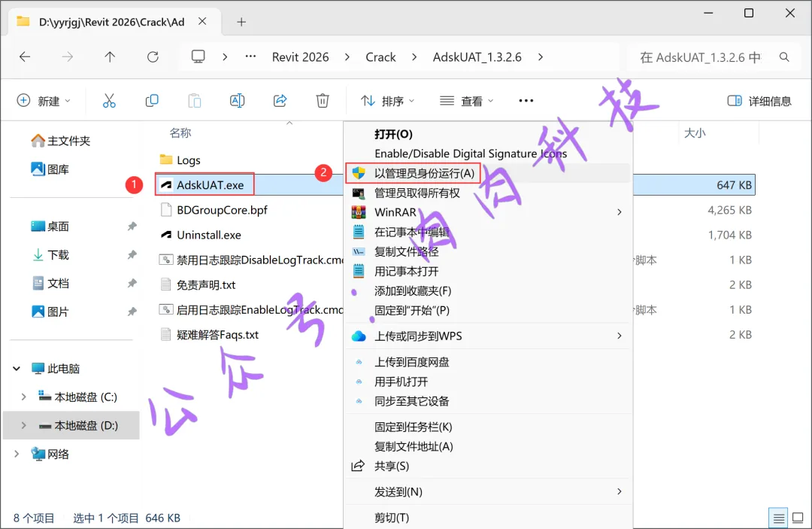
Task: Open 桌面 desktop in navigation pane
Action: pyautogui.click(x=50, y=226)
